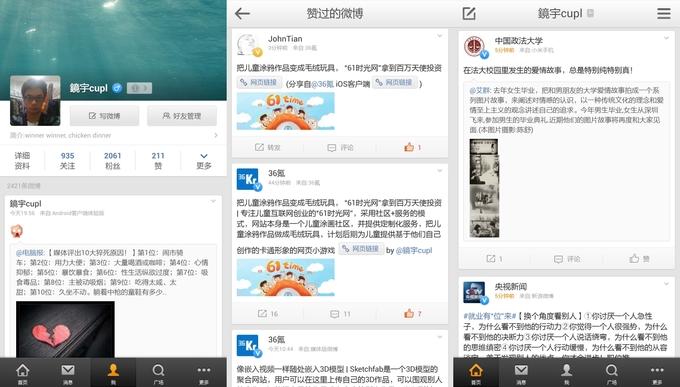The image size is (680, 387).
Task: Open dropdown arrow on JohnTian post
Action: 440,36
